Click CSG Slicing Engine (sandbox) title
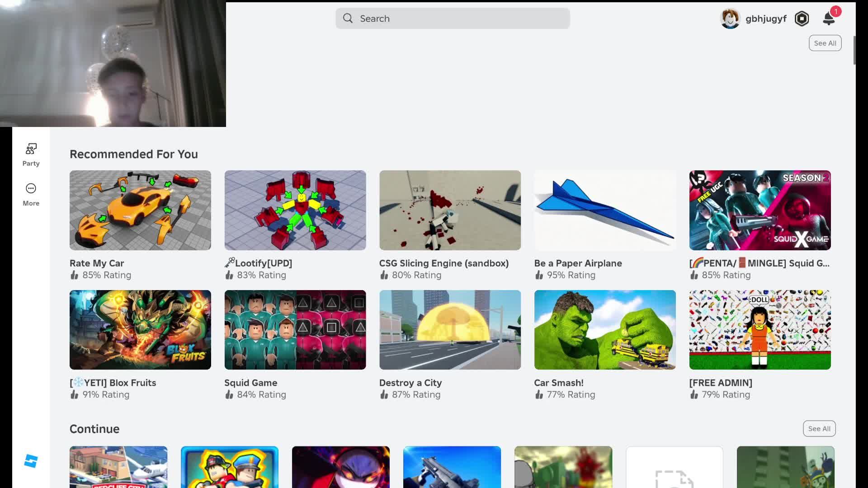Image resolution: width=868 pixels, height=488 pixels. tap(443, 263)
